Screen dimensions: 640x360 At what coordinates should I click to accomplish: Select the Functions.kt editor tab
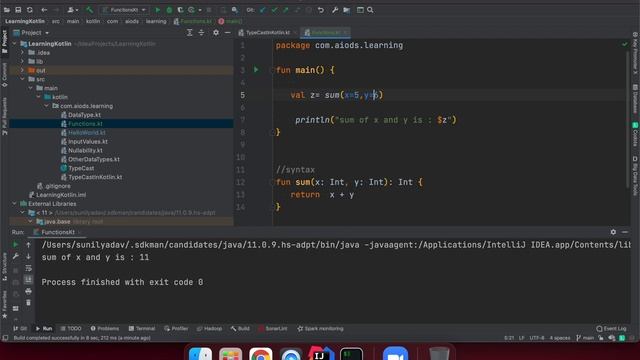coord(325,33)
